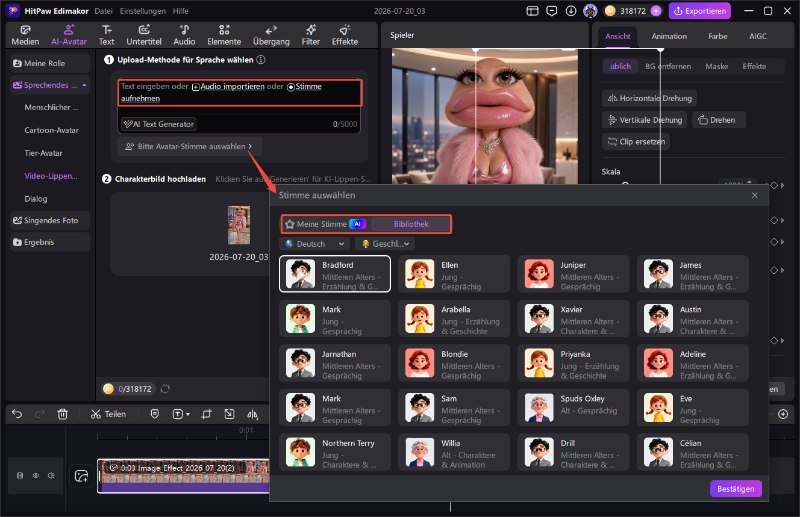Mute the timeline track speaker icon
The image size is (800, 517).
pos(52,475)
